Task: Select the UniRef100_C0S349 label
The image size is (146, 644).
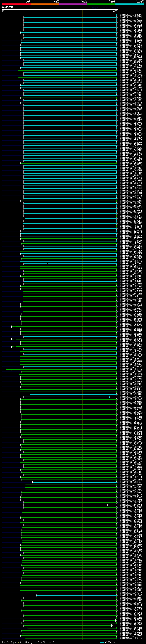Action: click(x=131, y=369)
